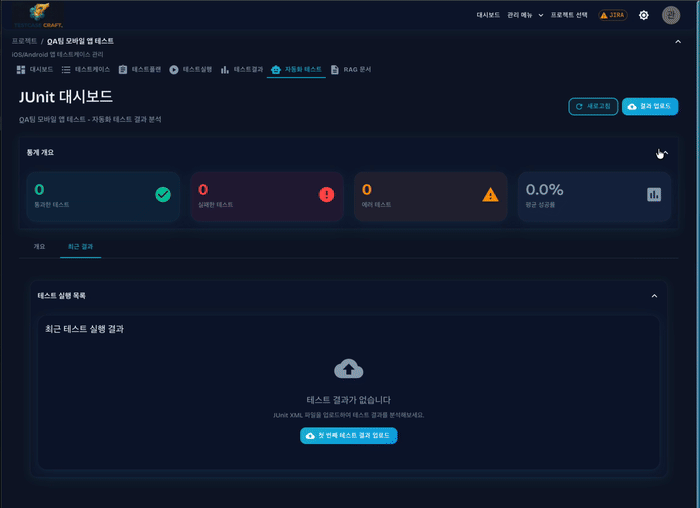The image size is (700, 508).
Task: Click the orange error tests warning icon
Action: pos(490,194)
